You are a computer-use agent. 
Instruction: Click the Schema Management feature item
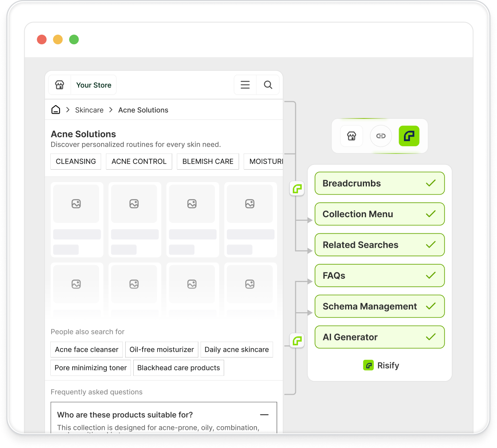369,307
